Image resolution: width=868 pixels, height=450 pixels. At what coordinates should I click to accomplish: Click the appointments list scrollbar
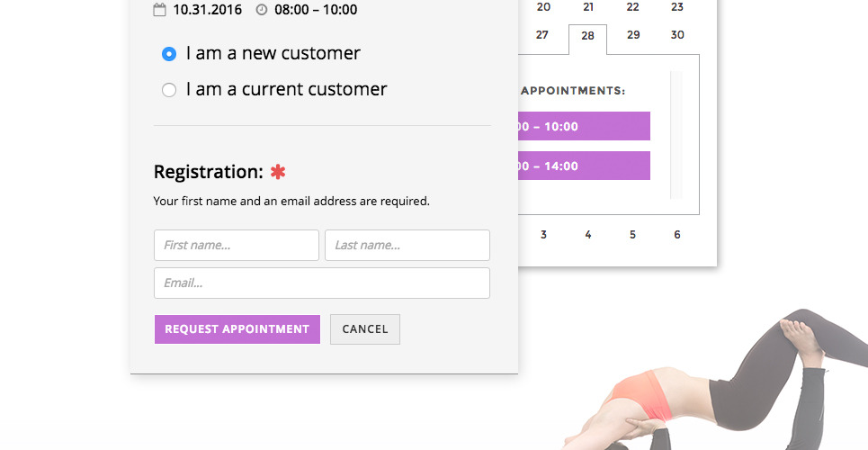coord(676,135)
